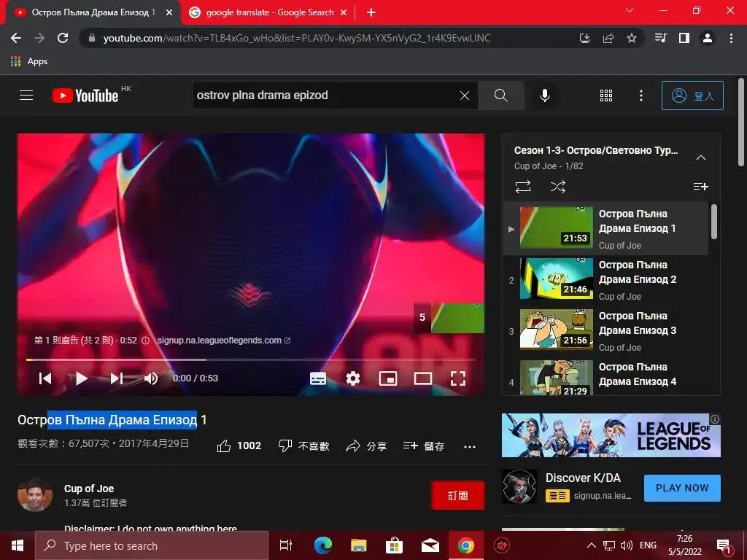Open more actions ellipsis under video

(x=470, y=447)
